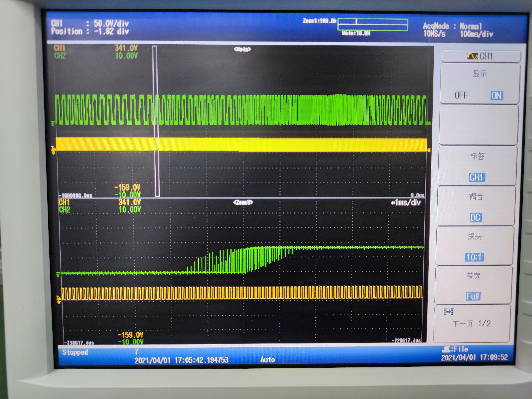Click the next-page arrow icon

448,312
